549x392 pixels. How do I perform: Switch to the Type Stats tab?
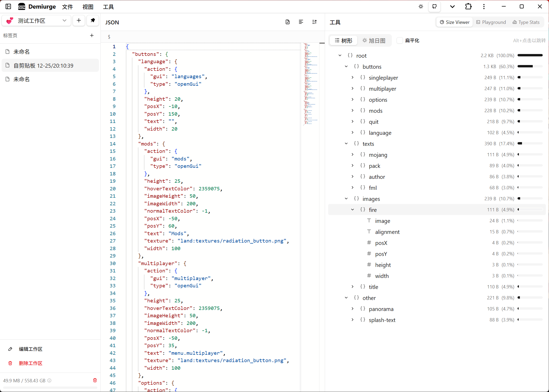click(x=526, y=22)
